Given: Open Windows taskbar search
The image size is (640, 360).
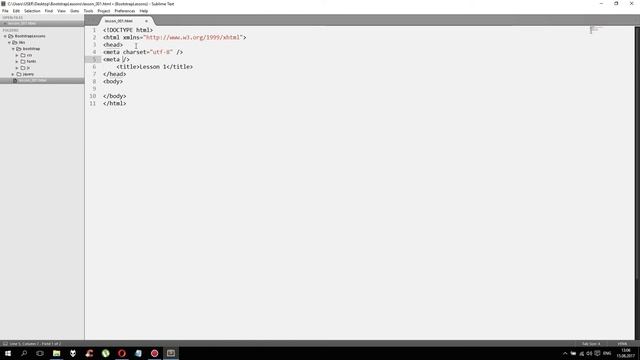Looking at the screenshot, I should pyautogui.click(x=24, y=353).
